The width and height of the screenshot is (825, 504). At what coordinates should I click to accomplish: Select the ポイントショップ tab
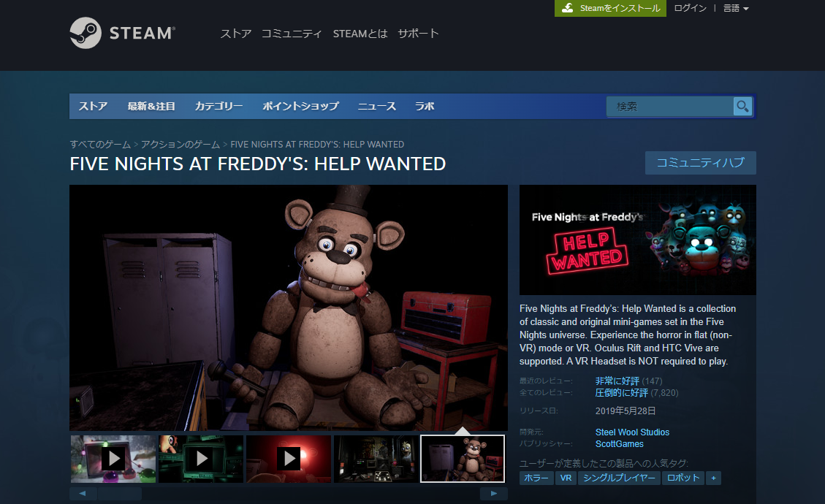[300, 107]
